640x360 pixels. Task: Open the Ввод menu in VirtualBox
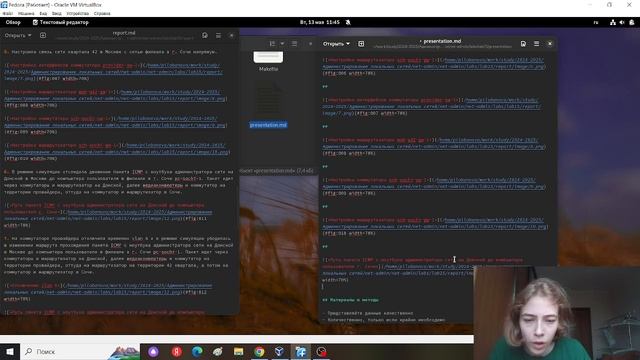57,13
